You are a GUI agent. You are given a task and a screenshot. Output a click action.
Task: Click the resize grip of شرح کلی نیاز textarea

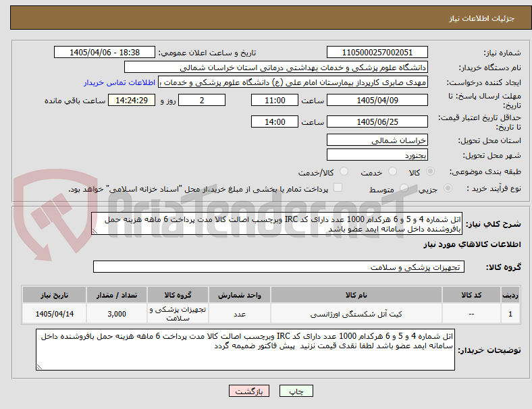tap(95, 231)
